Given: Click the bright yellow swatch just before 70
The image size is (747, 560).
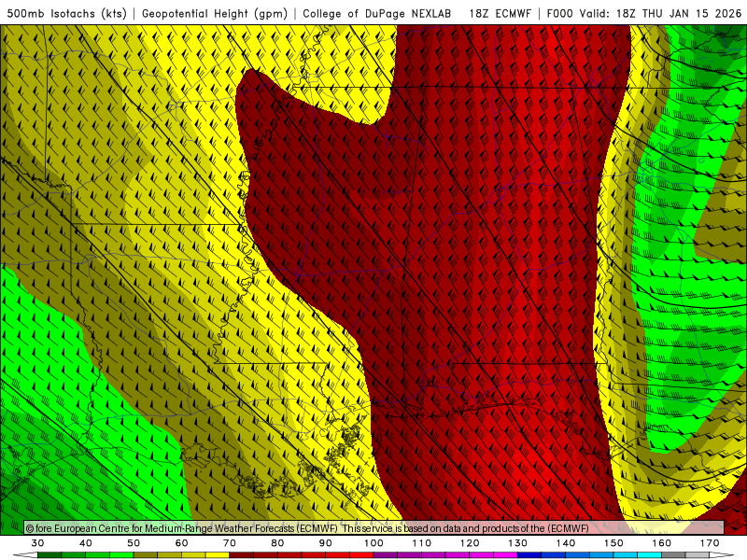Looking at the screenshot, I should coord(218,555).
